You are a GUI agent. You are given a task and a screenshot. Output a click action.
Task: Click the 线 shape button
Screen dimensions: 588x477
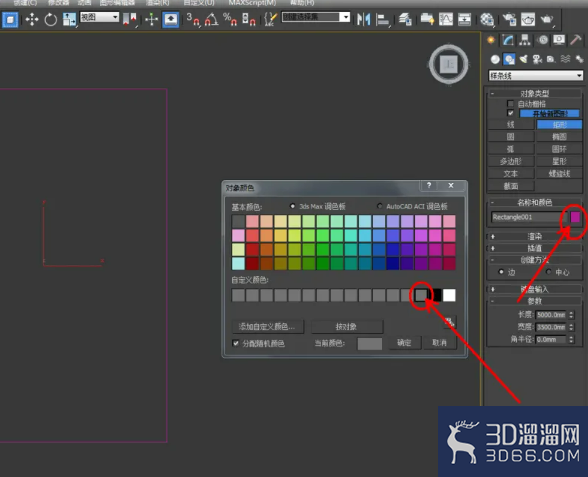point(511,124)
